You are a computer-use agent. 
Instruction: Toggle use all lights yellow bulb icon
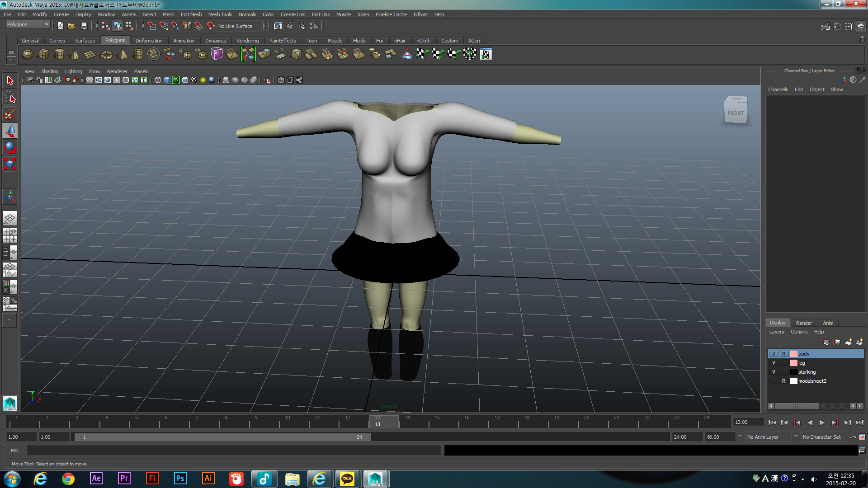click(x=203, y=80)
